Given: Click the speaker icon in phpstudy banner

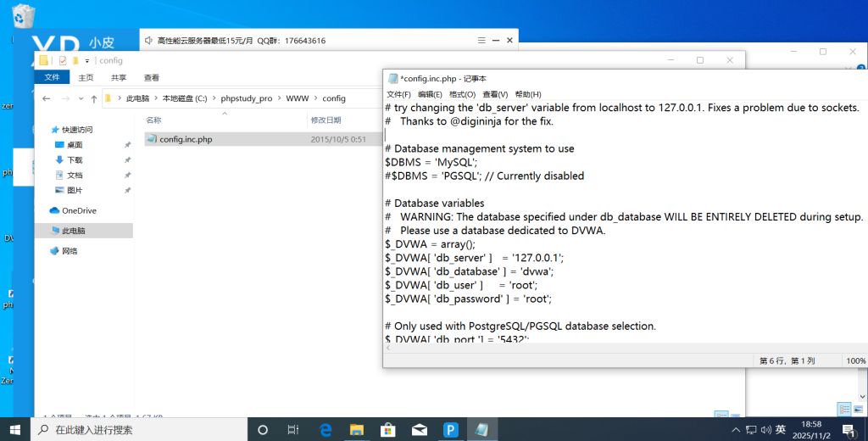Looking at the screenshot, I should point(149,41).
